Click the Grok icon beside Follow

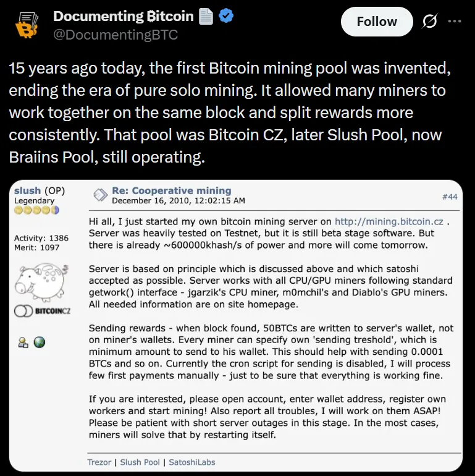[x=429, y=22]
